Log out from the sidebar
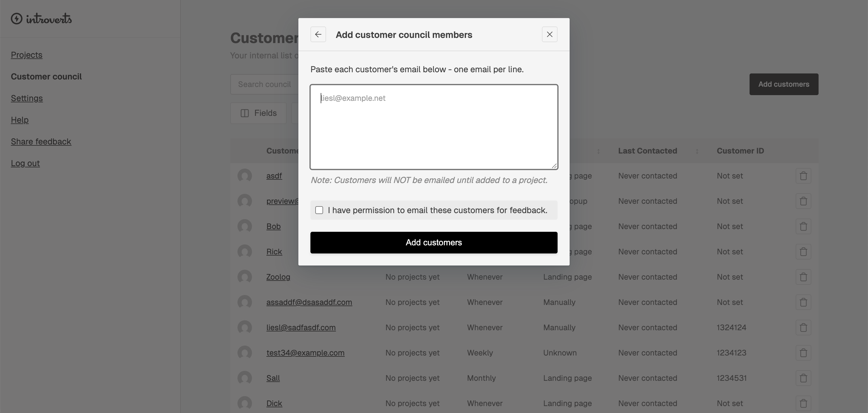The height and width of the screenshot is (413, 868). click(25, 163)
